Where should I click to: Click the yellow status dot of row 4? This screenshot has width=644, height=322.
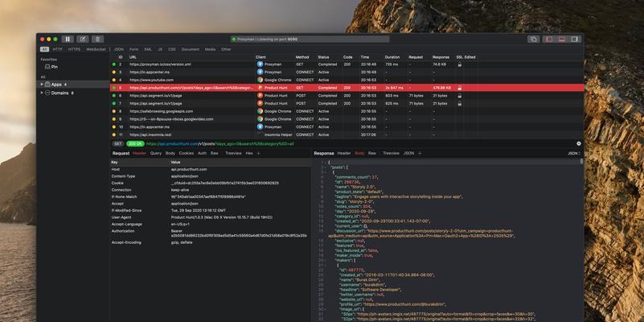(114, 80)
